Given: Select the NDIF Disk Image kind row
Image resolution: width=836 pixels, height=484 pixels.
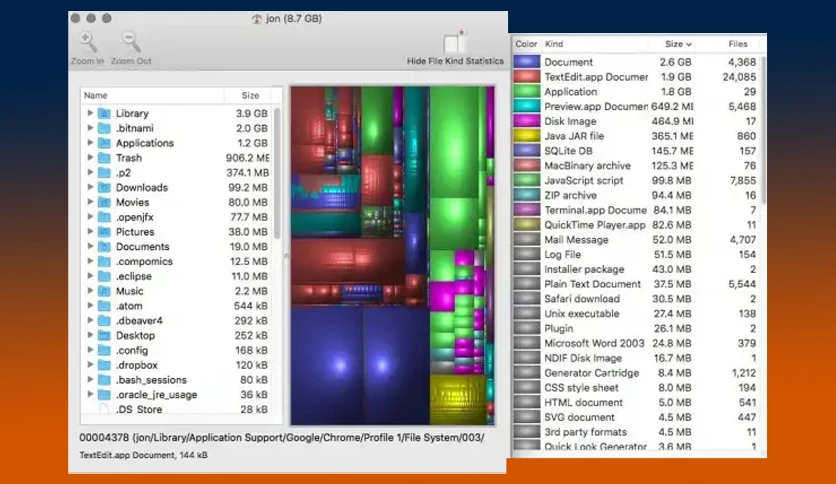Looking at the screenshot, I should (x=636, y=358).
